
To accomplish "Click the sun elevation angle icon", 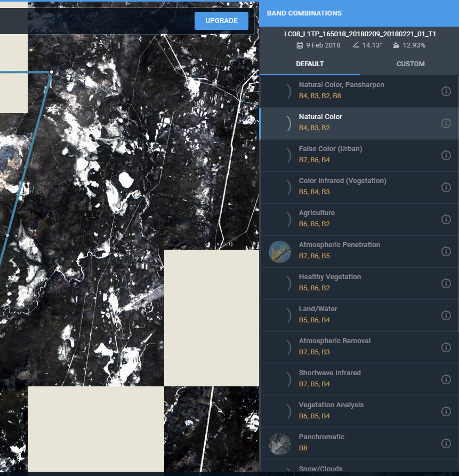I will tap(356, 45).
